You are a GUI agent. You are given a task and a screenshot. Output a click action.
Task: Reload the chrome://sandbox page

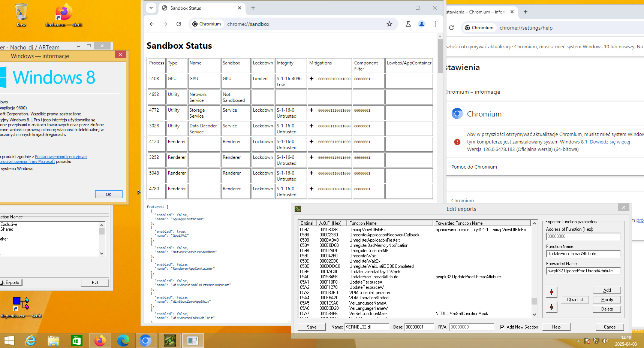coord(179,24)
